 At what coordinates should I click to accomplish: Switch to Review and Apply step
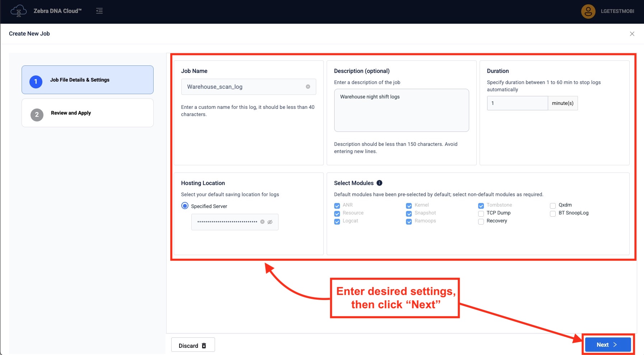[x=88, y=113]
